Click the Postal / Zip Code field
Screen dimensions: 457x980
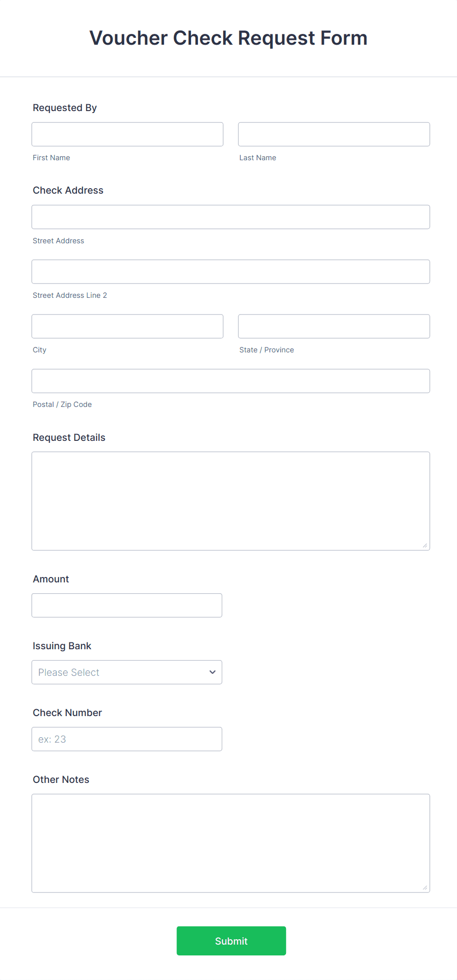[x=230, y=380]
